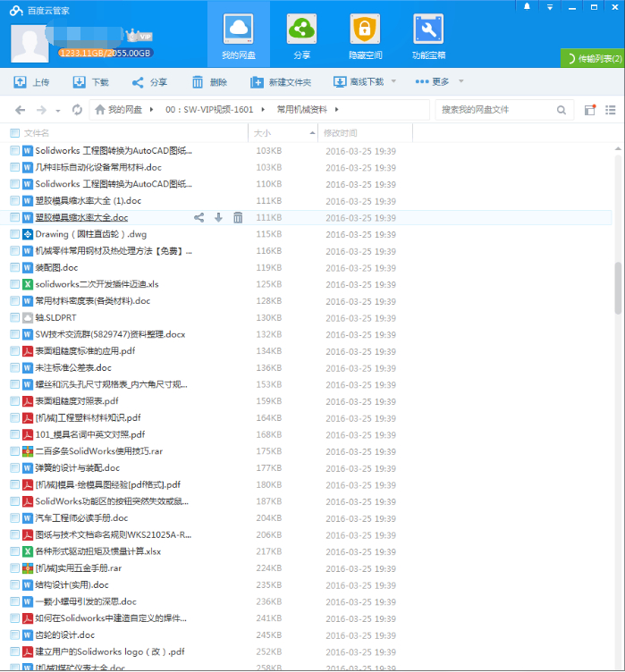Open the 传输列表(2) transfer list

593,58
